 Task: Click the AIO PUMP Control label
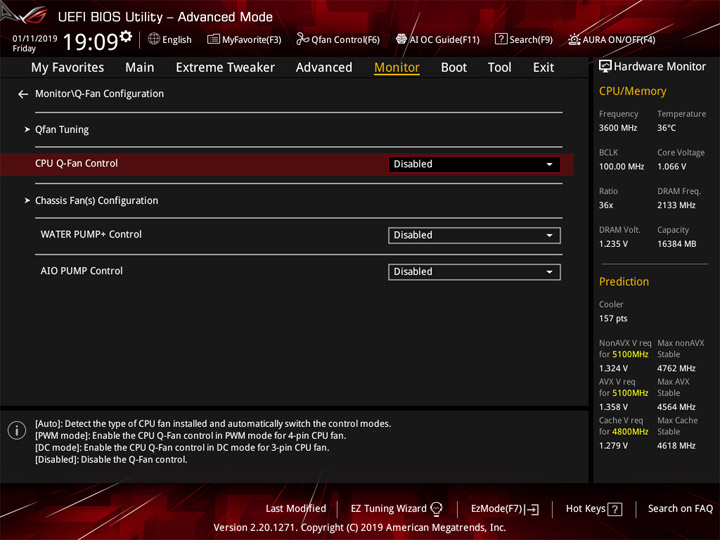point(81,271)
